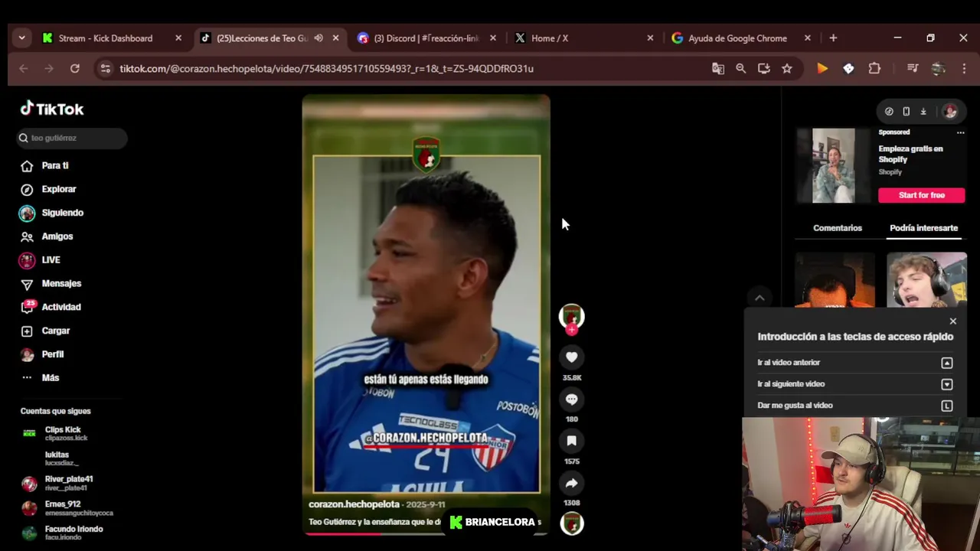
Task: Click the download desktop app icon
Action: point(923,112)
